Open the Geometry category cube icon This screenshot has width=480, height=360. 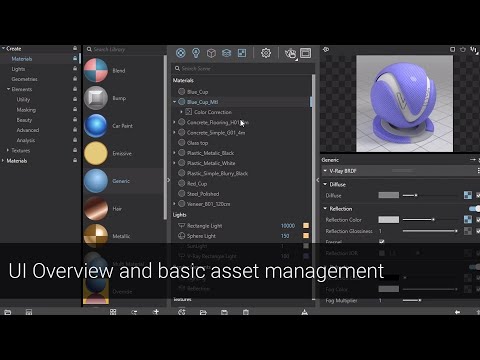[211, 53]
